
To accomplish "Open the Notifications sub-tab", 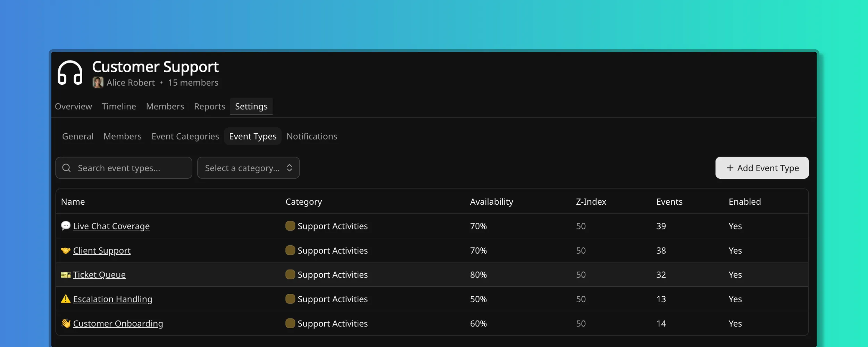I will pyautogui.click(x=312, y=136).
